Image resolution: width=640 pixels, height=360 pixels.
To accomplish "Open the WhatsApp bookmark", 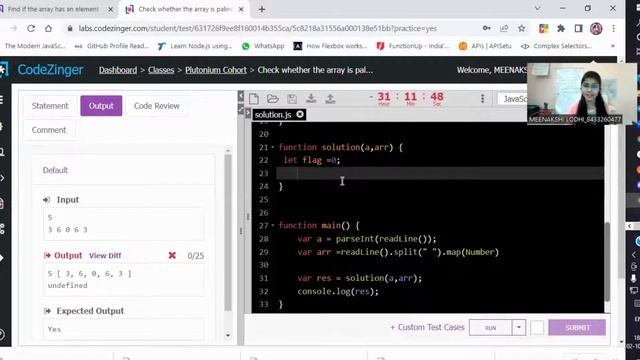I will point(263,46).
